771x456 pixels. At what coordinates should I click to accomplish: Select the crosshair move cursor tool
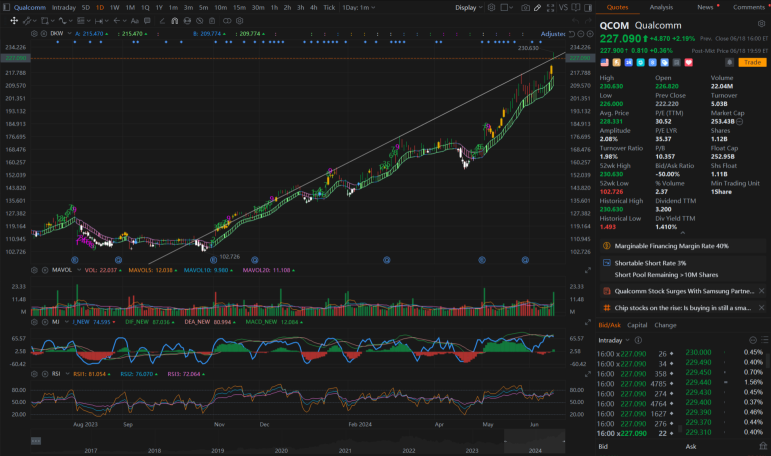click(14, 21)
